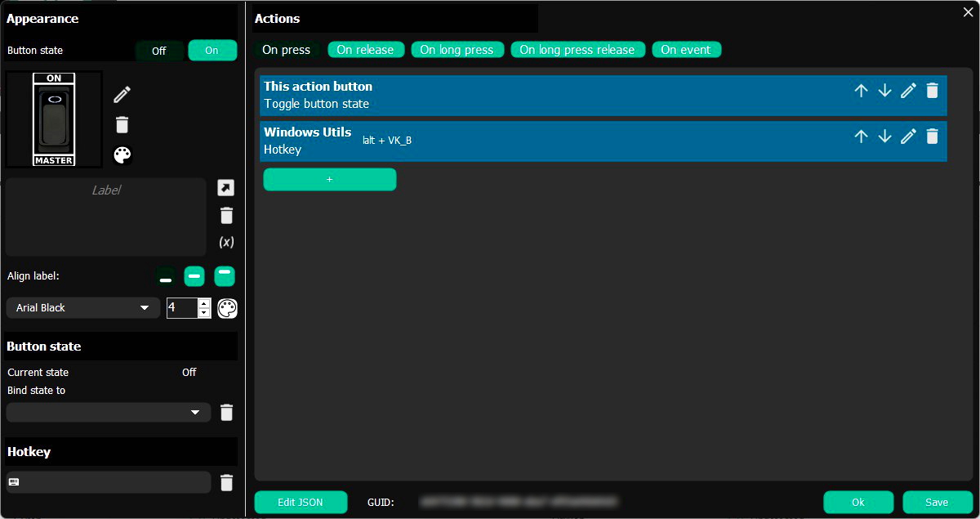Increase the font size stepper
Screen dimensions: 980x519
204,303
